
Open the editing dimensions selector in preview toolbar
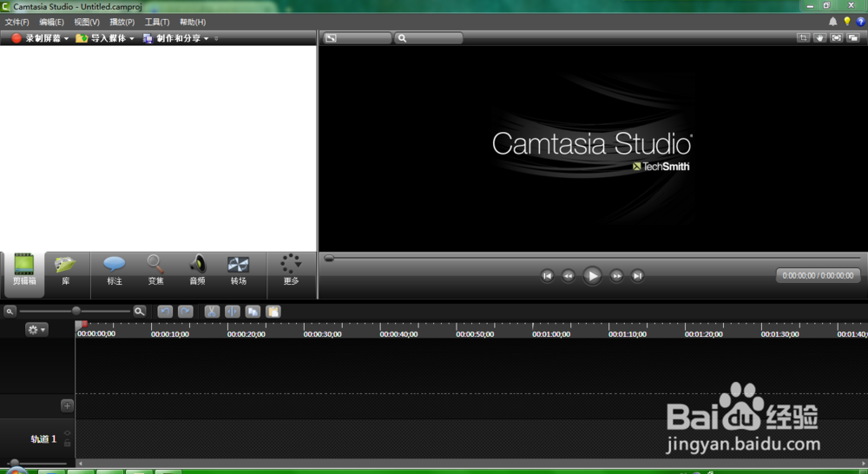click(x=357, y=38)
